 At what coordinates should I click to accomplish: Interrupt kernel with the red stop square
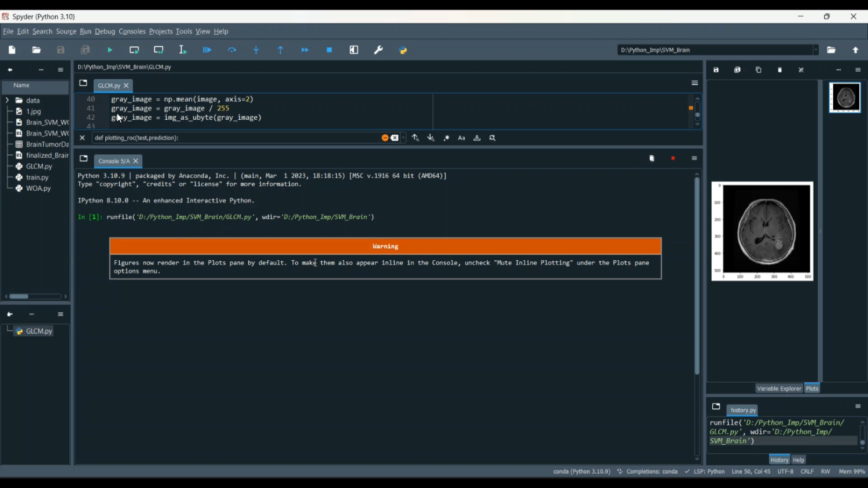673,158
